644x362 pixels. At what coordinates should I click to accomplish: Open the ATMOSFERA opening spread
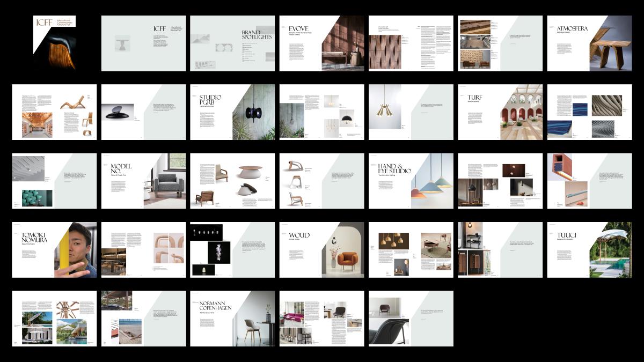(x=590, y=43)
